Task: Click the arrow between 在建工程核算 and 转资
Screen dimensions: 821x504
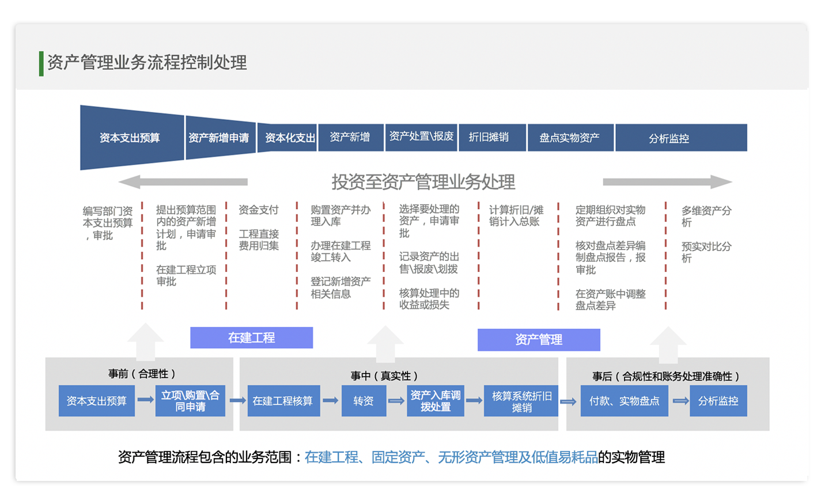Action: click(330, 400)
